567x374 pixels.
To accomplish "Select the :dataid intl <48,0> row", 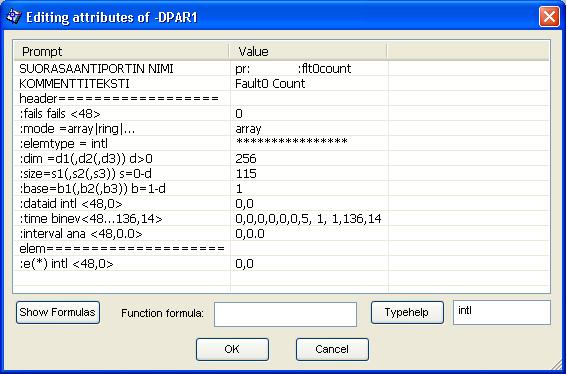I will (71, 204).
